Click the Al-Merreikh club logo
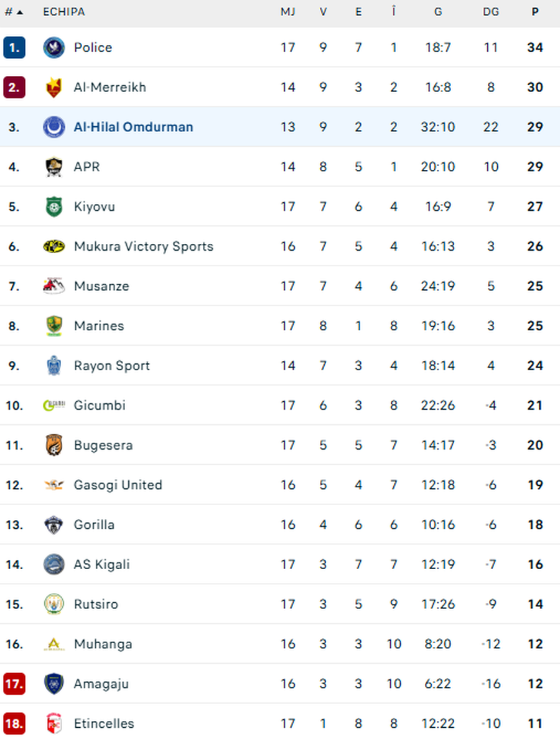 (x=54, y=88)
